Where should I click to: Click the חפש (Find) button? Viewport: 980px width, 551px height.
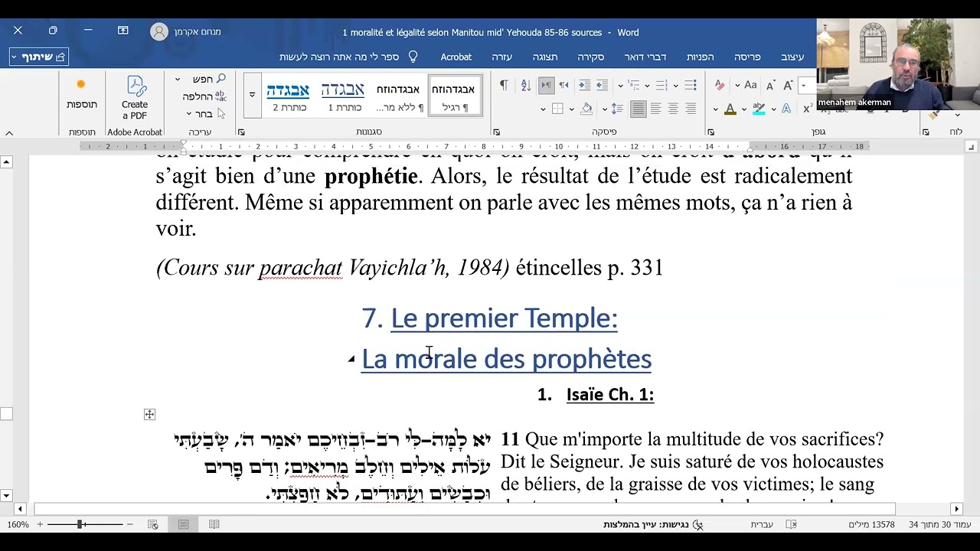click(209, 79)
